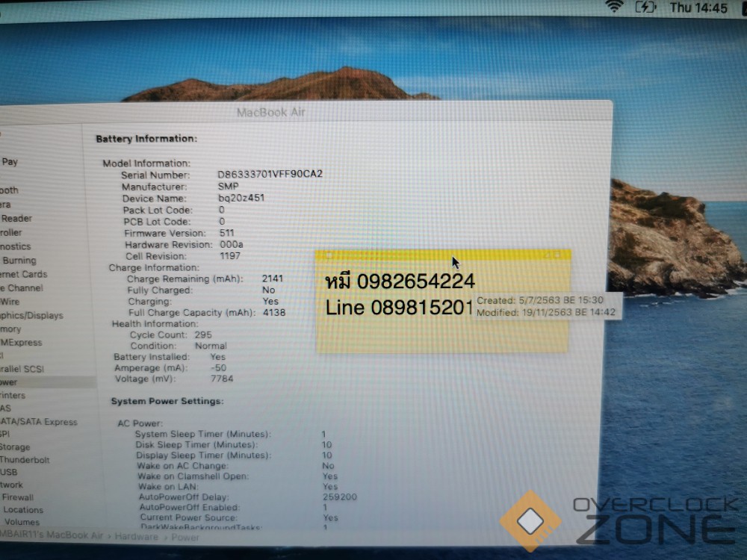Screen dimensions: 747x560
Task: Select Bluetooth in the sidebar
Action: (9, 190)
